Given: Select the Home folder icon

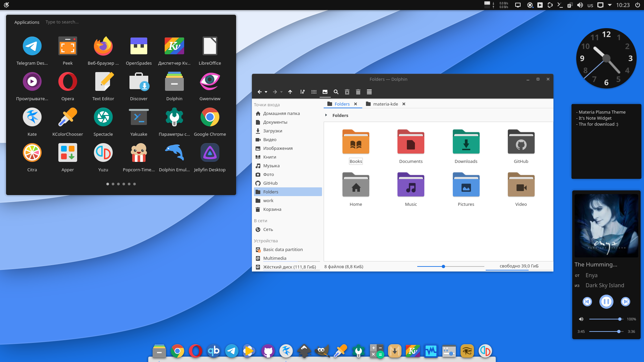Looking at the screenshot, I should coord(356,185).
